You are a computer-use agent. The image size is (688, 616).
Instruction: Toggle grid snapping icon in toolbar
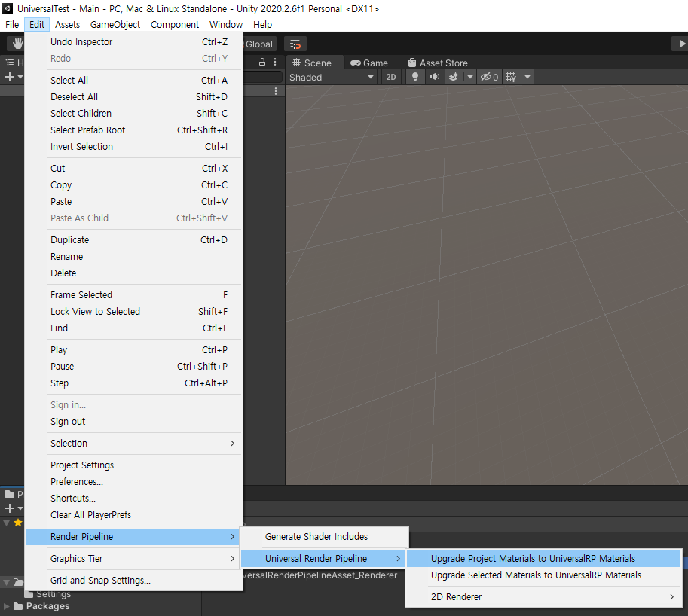click(295, 44)
